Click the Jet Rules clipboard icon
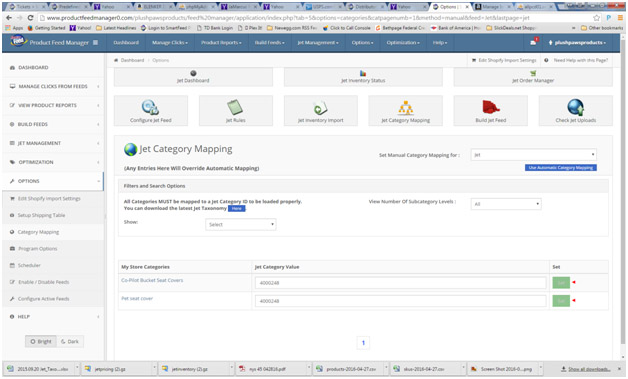This screenshot has width=628, height=379. (235, 107)
